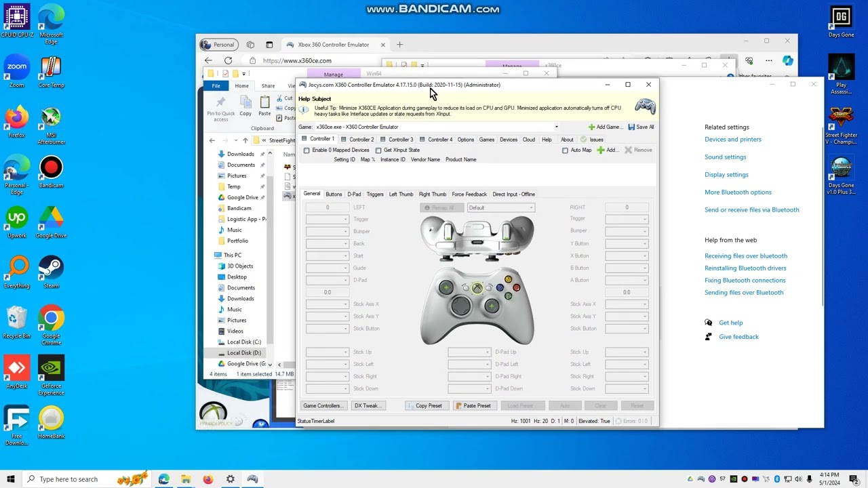Viewport: 868px width, 488px height.
Task: Open the Bandicam desktop icon
Action: tap(51, 172)
